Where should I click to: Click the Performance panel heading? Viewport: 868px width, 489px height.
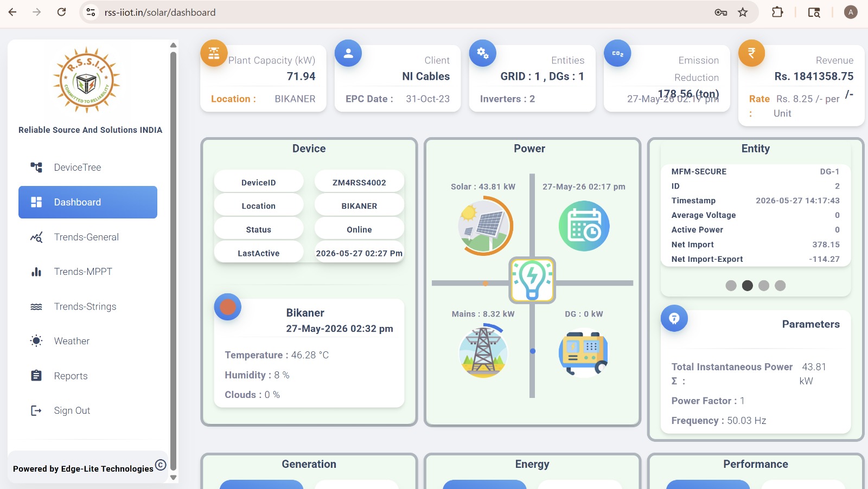point(755,464)
